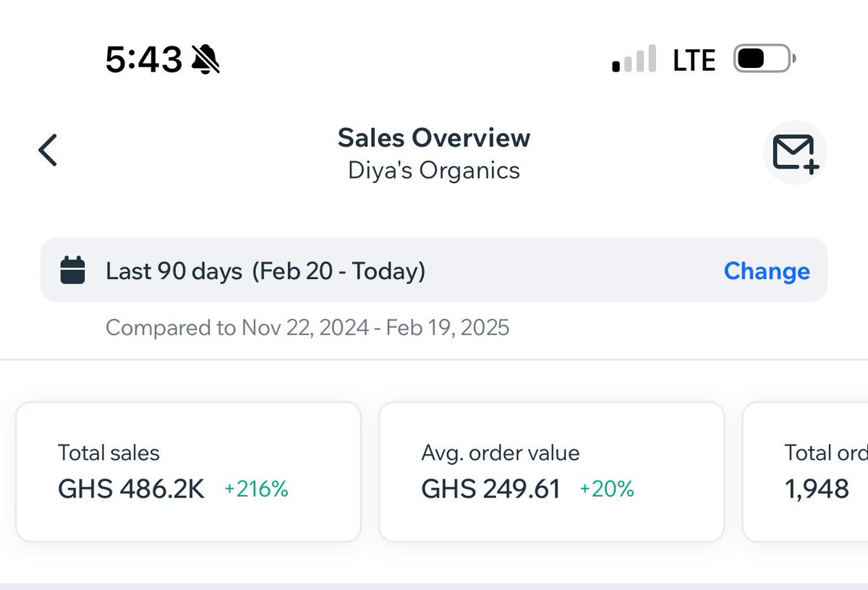Image resolution: width=868 pixels, height=590 pixels.
Task: Tap the muted bell icon in status bar
Action: click(x=206, y=59)
